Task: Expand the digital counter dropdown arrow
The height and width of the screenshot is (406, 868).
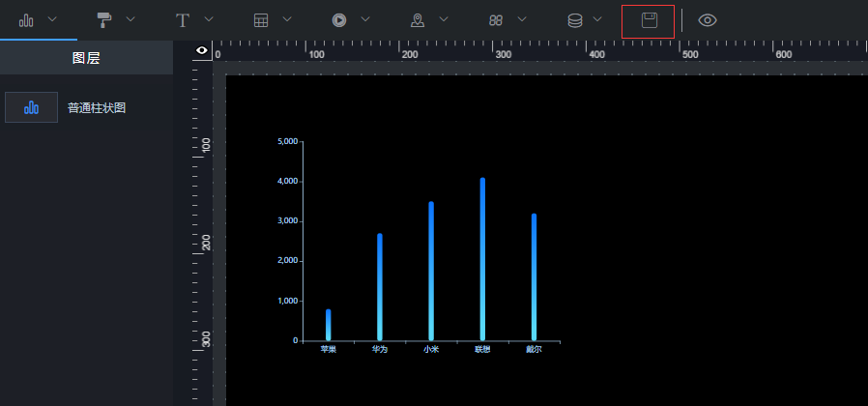Action: 522,18
